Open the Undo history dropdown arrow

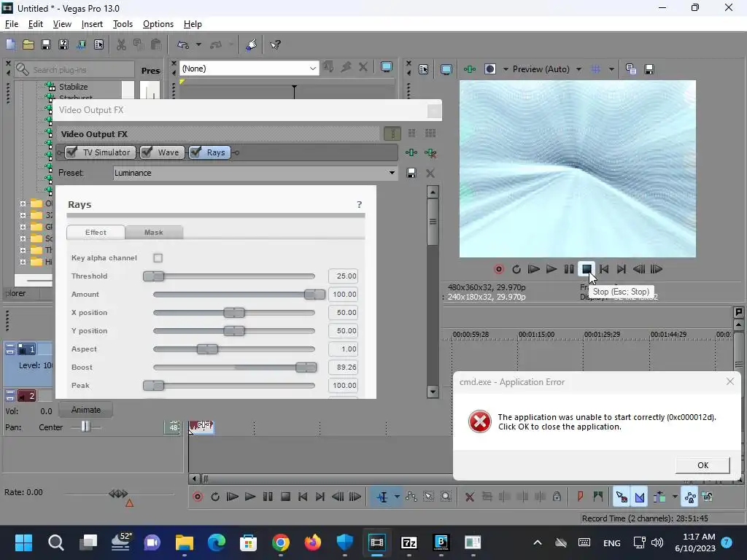coord(198,44)
